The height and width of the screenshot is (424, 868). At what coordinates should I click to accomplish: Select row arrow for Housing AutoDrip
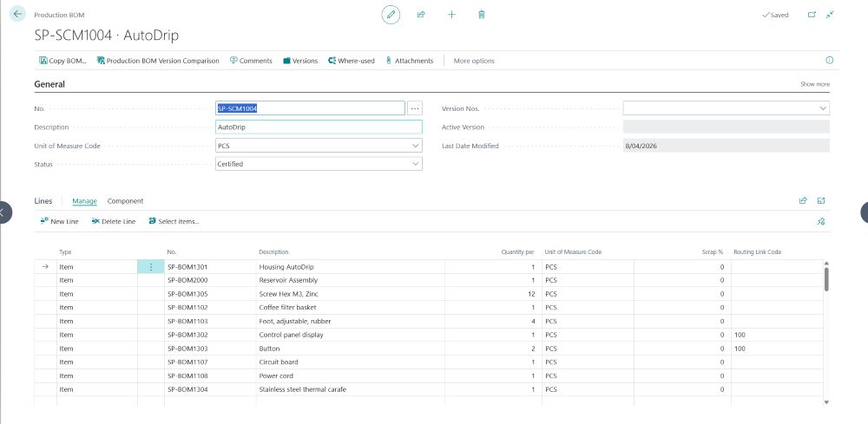45,267
